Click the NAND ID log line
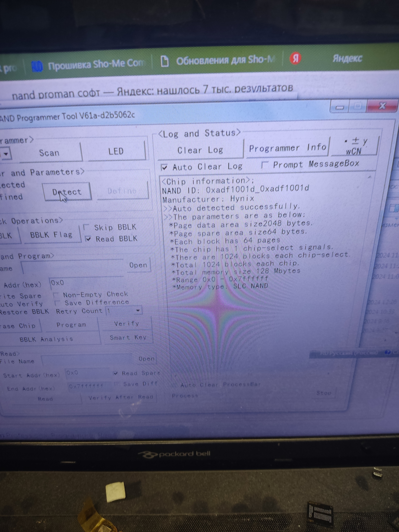This screenshot has height=532, width=399. [x=236, y=189]
